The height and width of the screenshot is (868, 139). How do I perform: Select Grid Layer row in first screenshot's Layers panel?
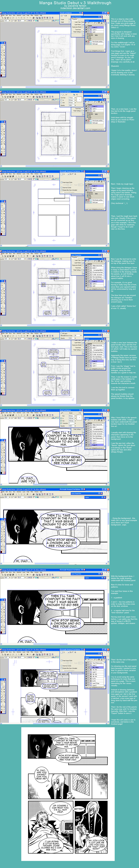click(x=94, y=44)
